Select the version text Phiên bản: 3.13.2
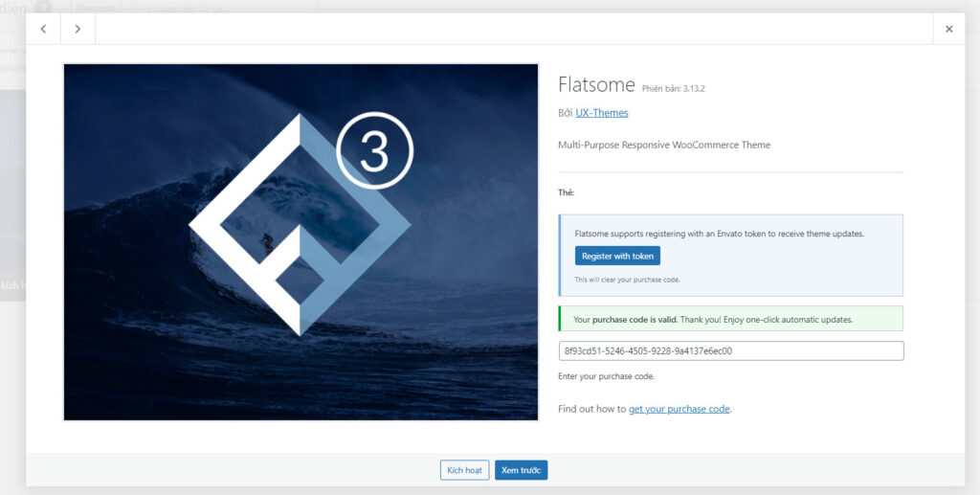Image resolution: width=980 pixels, height=495 pixels. 674,89
